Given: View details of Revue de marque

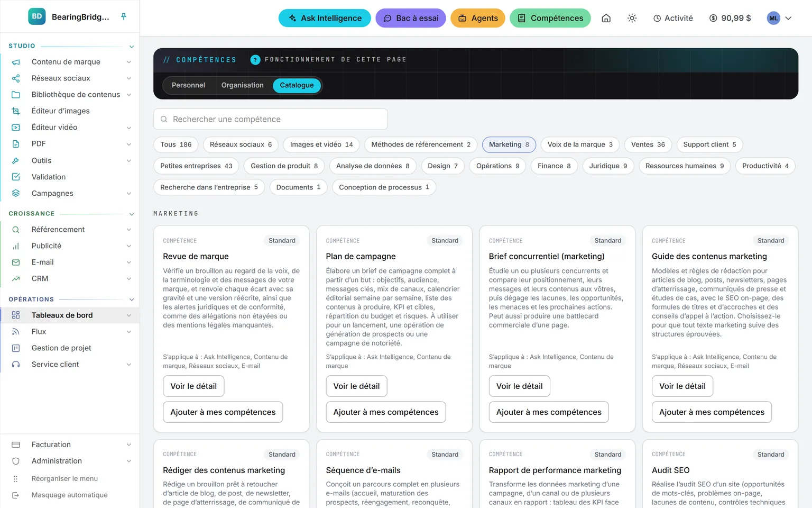Looking at the screenshot, I should (x=193, y=386).
